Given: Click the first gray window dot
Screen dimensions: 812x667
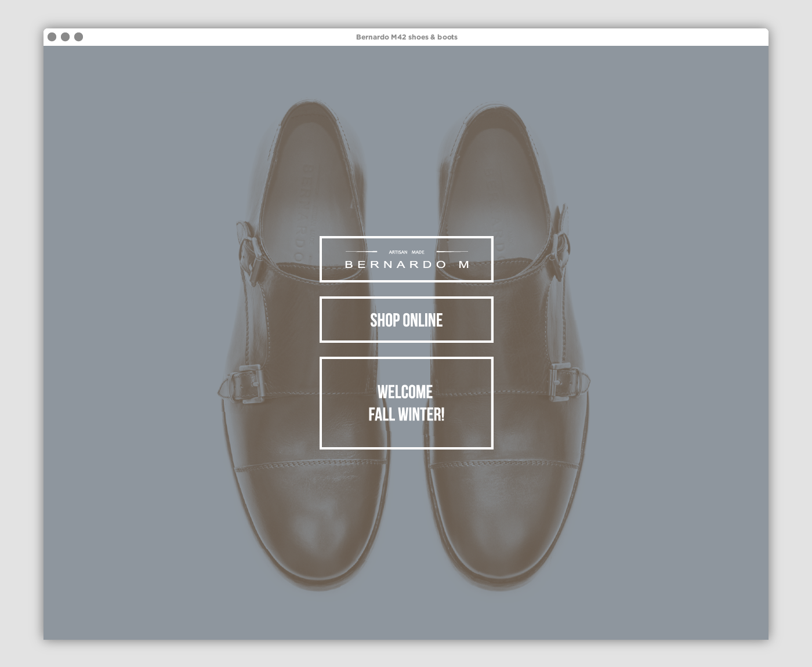Looking at the screenshot, I should click(52, 37).
